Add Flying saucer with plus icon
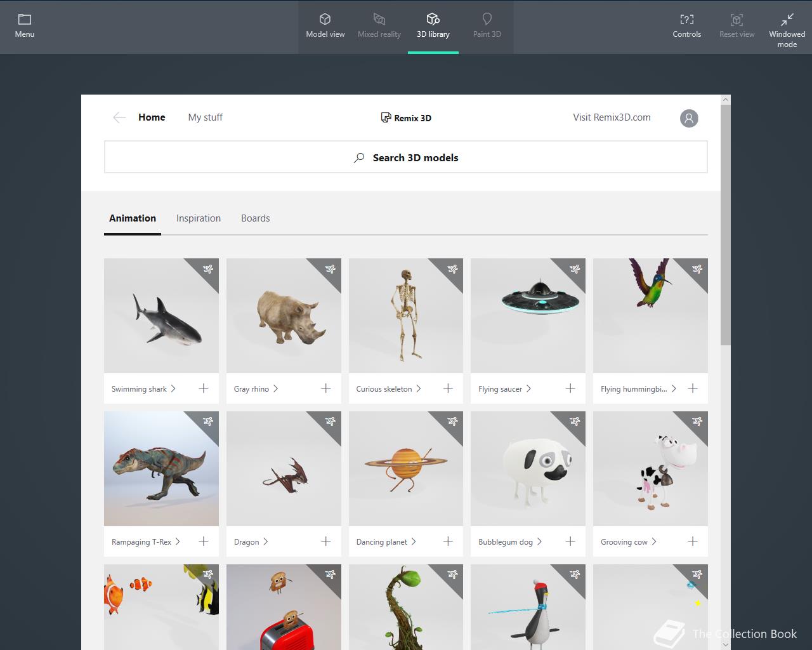Image resolution: width=812 pixels, height=650 pixels. coord(570,388)
